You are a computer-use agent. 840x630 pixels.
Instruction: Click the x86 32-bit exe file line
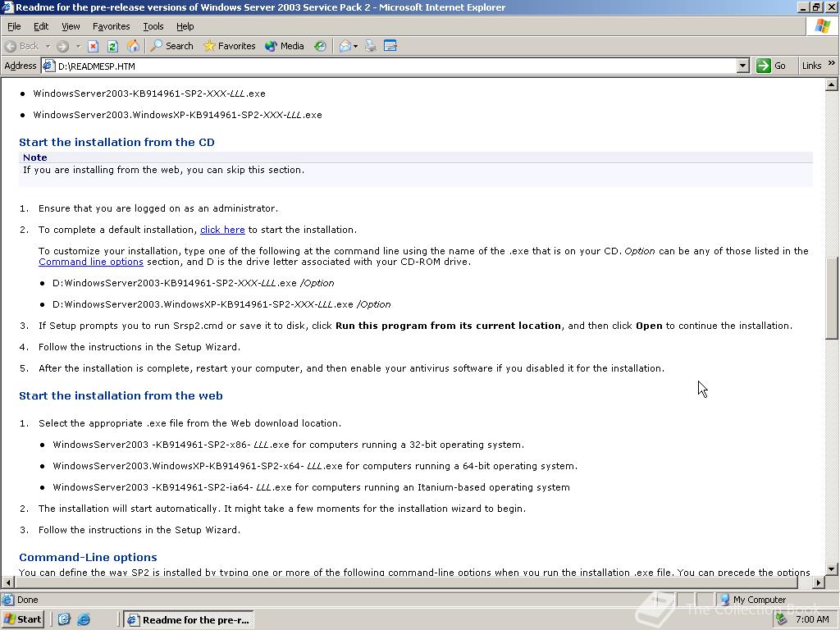pyautogui.click(x=288, y=445)
